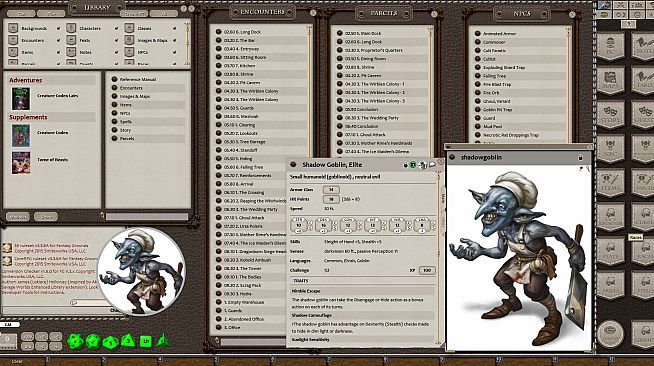Click the token icon in Shadow Goblin sheet header

(422, 165)
